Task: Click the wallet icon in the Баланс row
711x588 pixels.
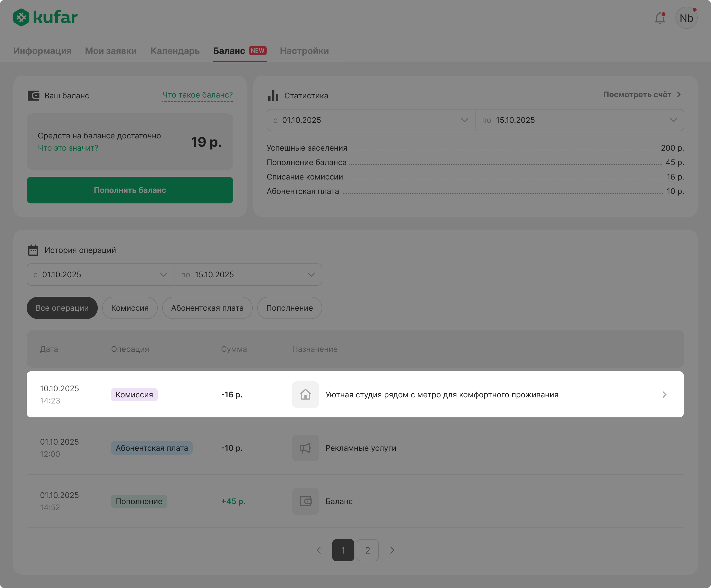Action: click(306, 501)
